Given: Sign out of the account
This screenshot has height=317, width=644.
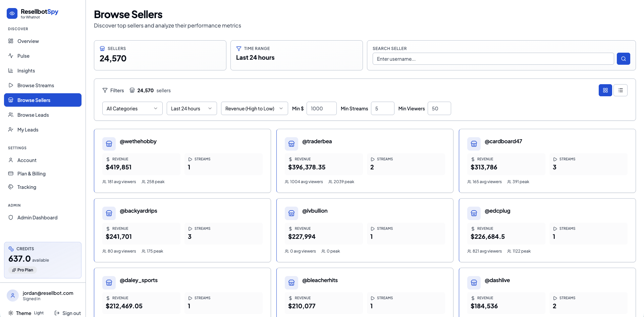Looking at the screenshot, I should pyautogui.click(x=68, y=313).
